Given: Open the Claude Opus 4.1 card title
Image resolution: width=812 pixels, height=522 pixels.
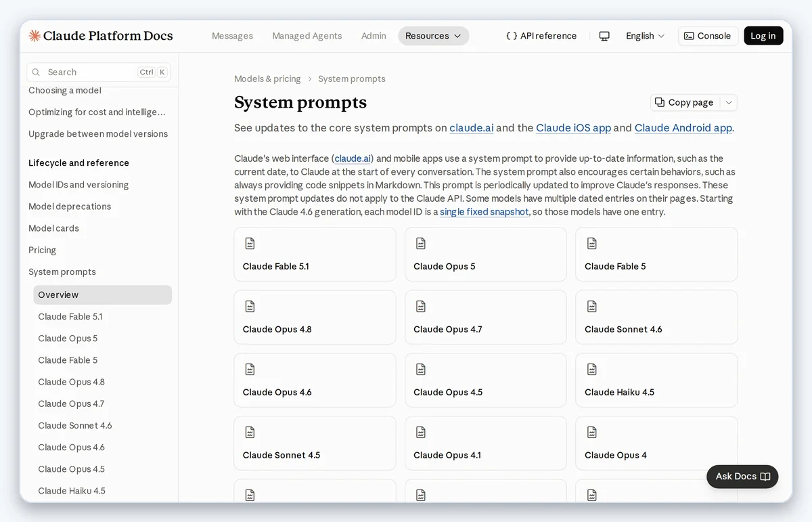Looking at the screenshot, I should click(447, 455).
